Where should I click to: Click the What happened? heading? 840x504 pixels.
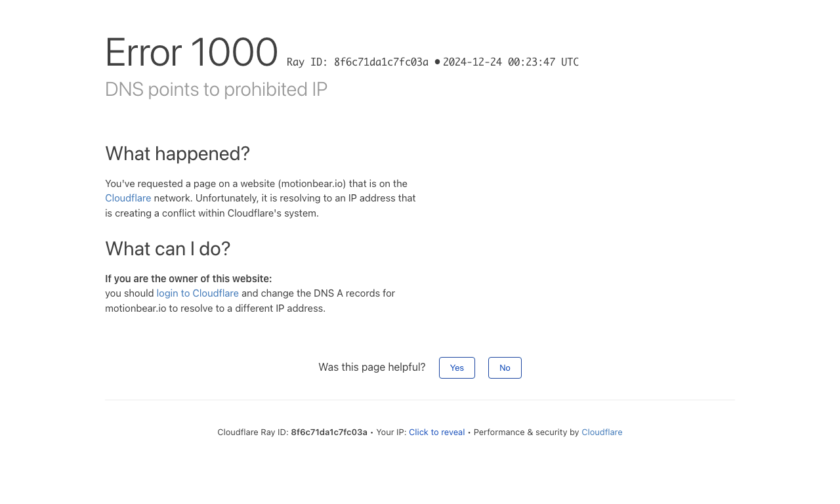(177, 154)
